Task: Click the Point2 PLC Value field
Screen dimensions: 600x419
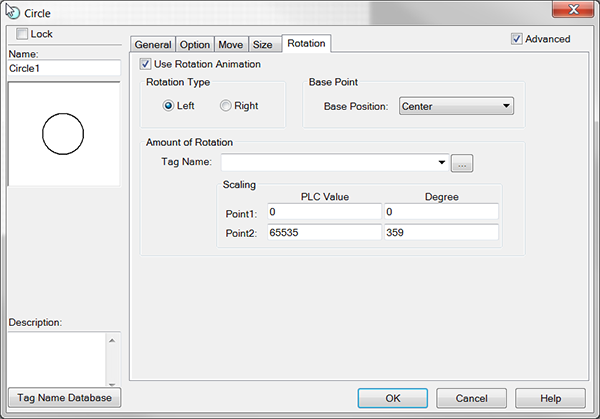Action: (324, 232)
